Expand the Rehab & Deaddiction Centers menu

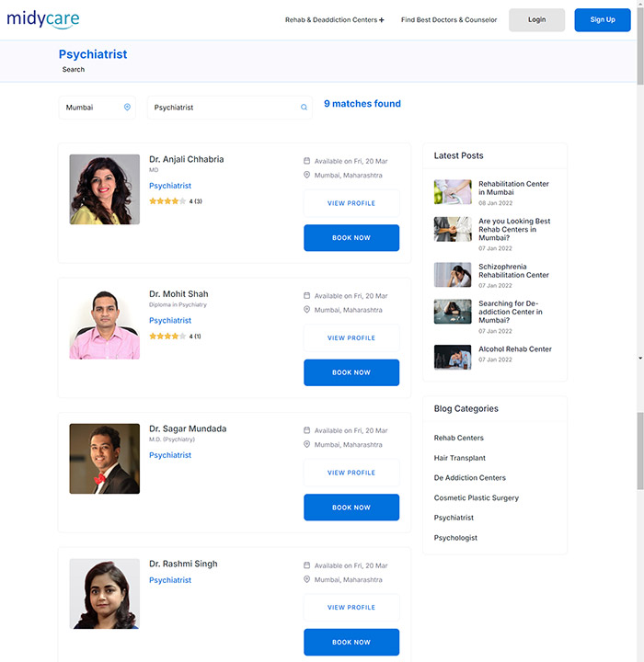tap(334, 20)
